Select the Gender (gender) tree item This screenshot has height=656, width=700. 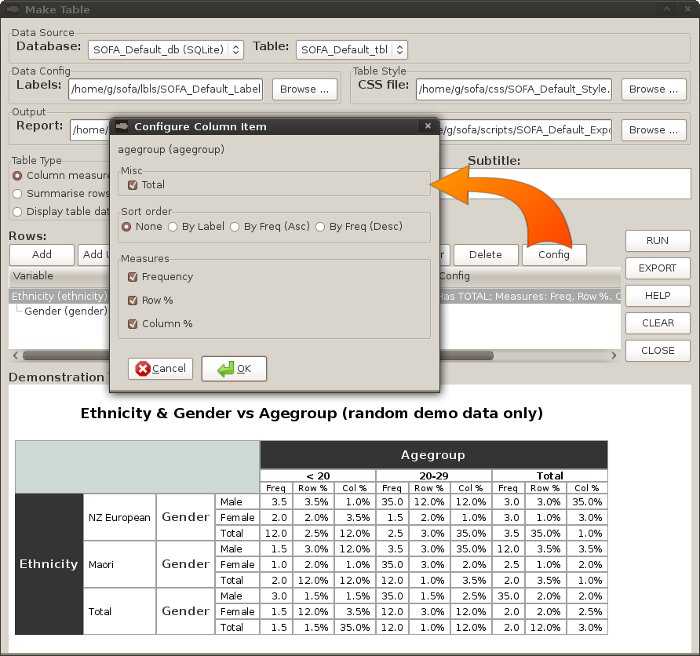tap(66, 311)
